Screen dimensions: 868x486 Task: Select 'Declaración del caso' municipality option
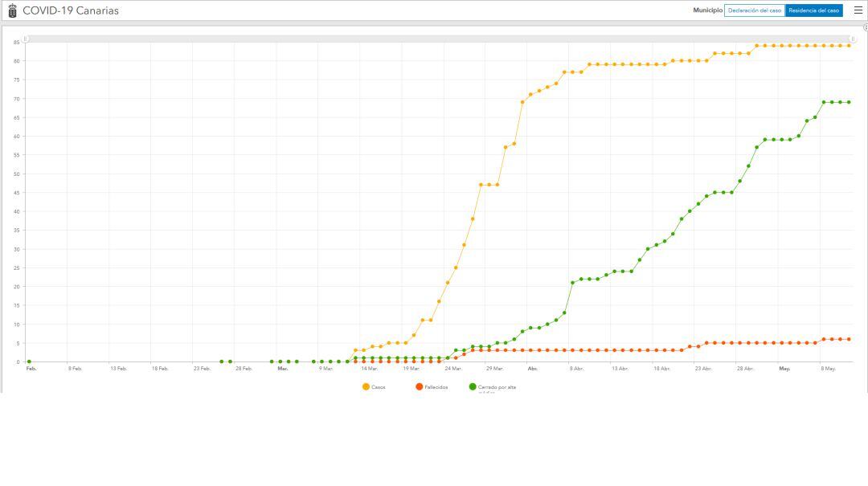(754, 10)
